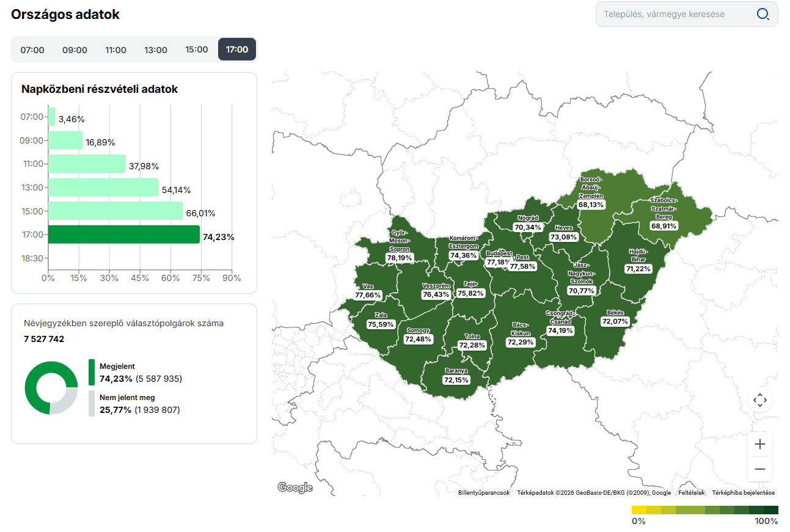Click Térképhiba bejelentése link
Image resolution: width=790 pixels, height=532 pixels.
[x=743, y=493]
